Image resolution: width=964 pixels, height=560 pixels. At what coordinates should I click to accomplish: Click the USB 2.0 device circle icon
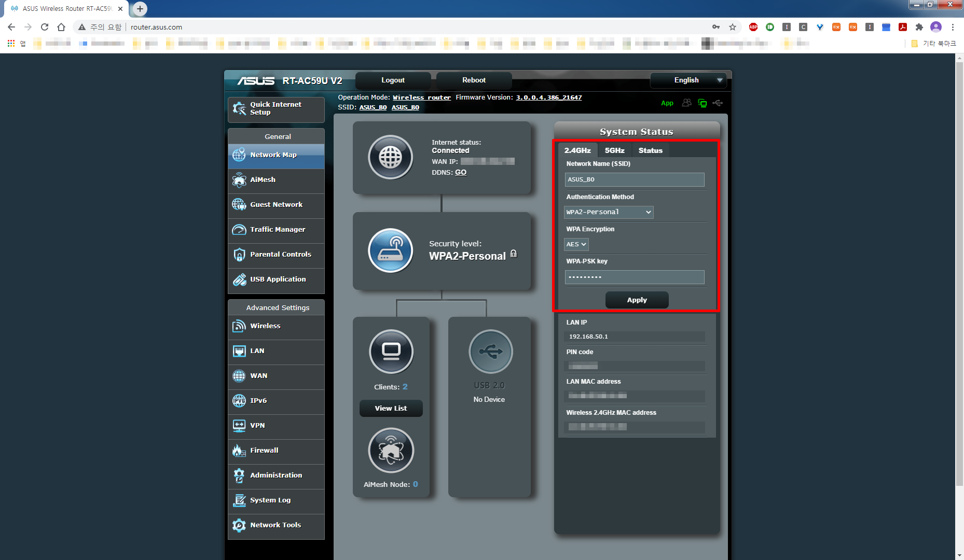(491, 352)
